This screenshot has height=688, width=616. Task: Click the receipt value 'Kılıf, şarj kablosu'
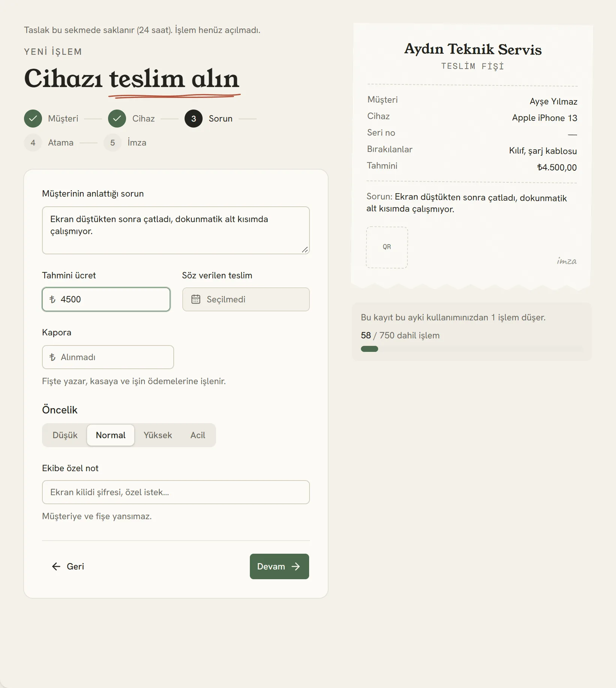(543, 151)
